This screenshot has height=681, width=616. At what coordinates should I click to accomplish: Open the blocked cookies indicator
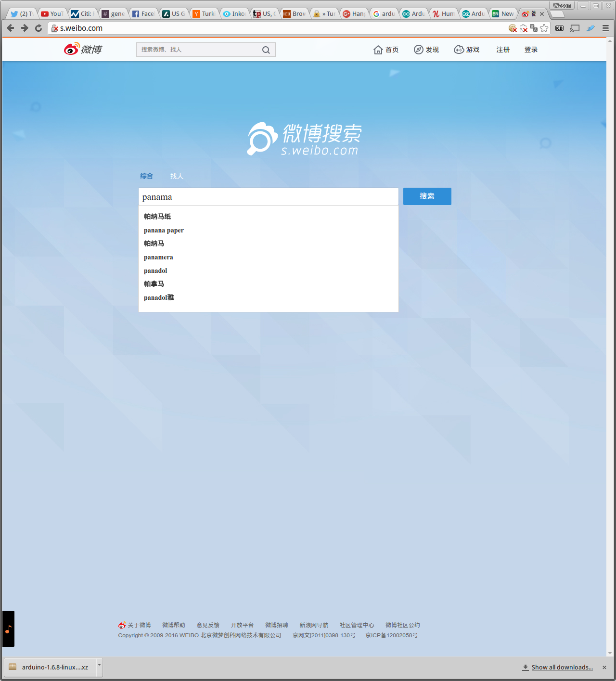coord(513,28)
